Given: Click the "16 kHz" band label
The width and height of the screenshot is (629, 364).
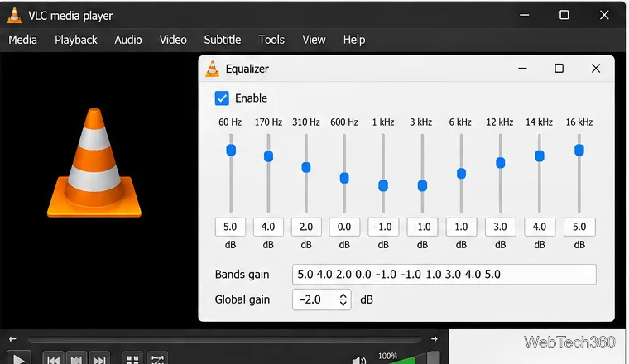Looking at the screenshot, I should (579, 122).
